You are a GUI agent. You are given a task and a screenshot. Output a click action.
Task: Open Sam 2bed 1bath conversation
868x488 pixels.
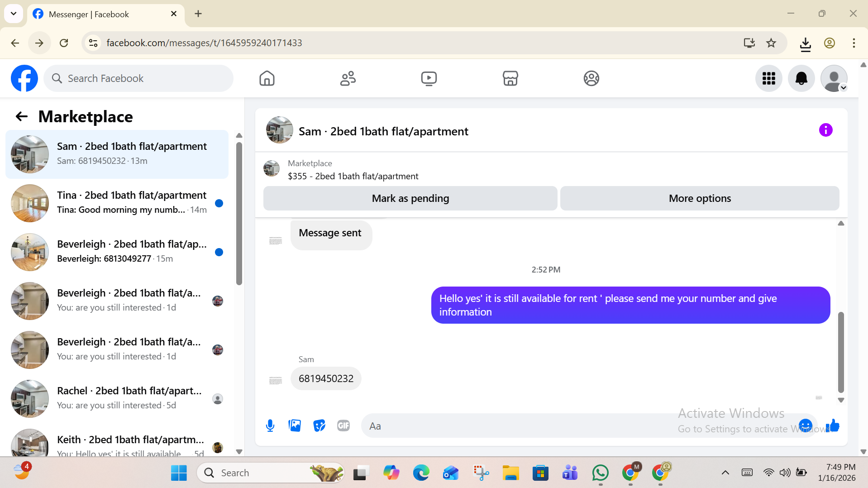click(117, 154)
